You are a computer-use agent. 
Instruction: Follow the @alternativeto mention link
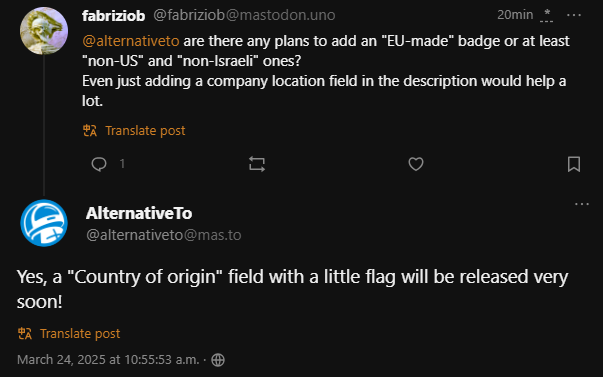(131, 41)
